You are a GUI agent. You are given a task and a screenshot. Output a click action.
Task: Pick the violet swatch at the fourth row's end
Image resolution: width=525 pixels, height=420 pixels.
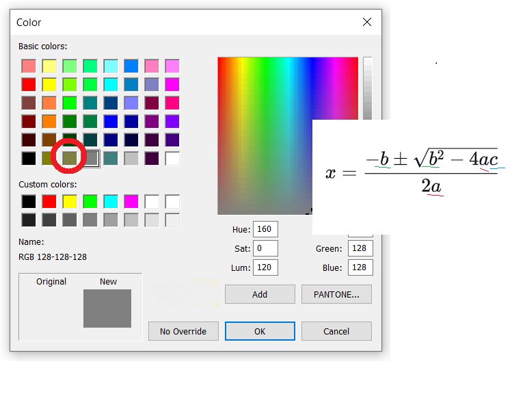[x=172, y=121]
